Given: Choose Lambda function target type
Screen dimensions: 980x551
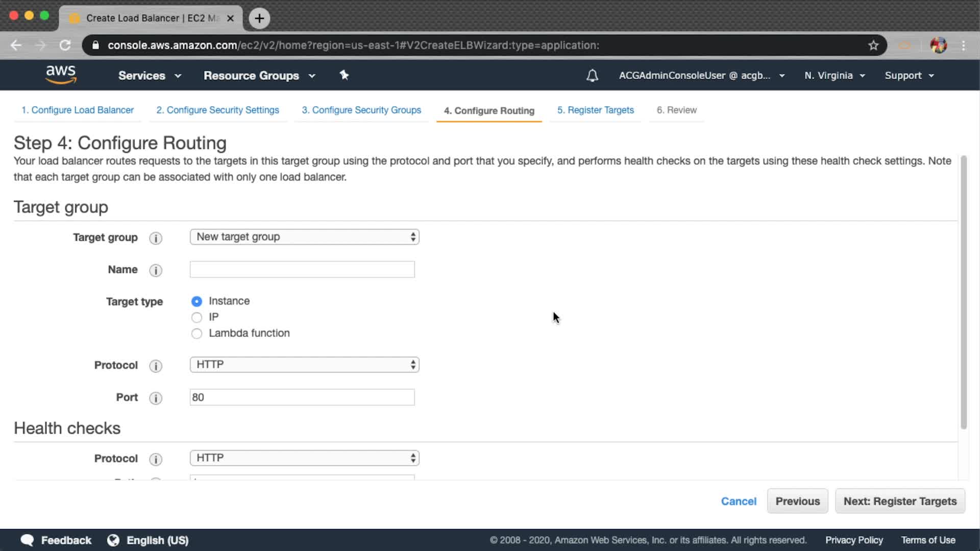Looking at the screenshot, I should click(197, 334).
